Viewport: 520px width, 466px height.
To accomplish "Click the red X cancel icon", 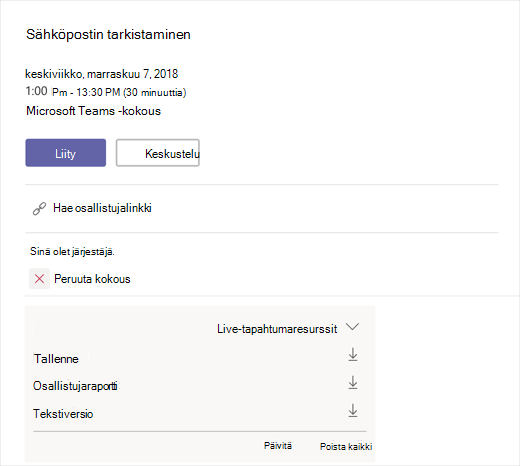I will [x=39, y=279].
